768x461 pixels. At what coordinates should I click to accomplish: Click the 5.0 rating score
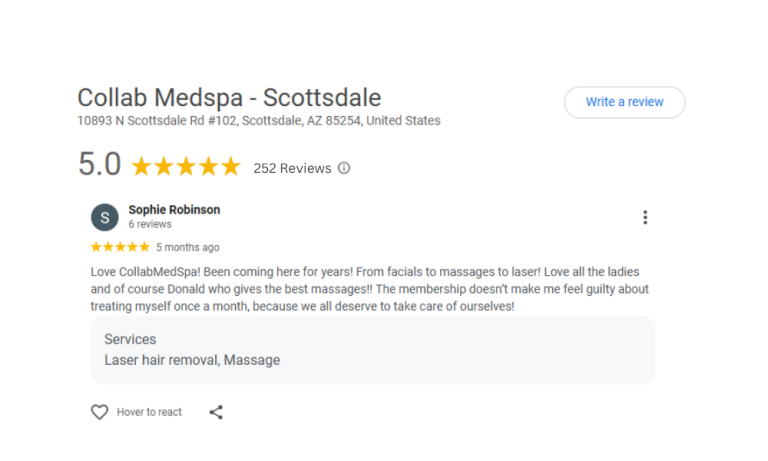click(x=100, y=166)
